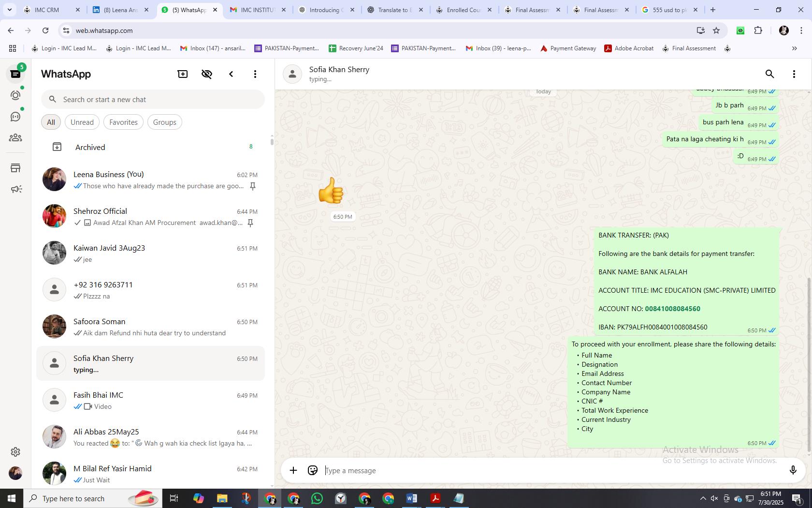Open Safoora Soman chat

point(151,327)
